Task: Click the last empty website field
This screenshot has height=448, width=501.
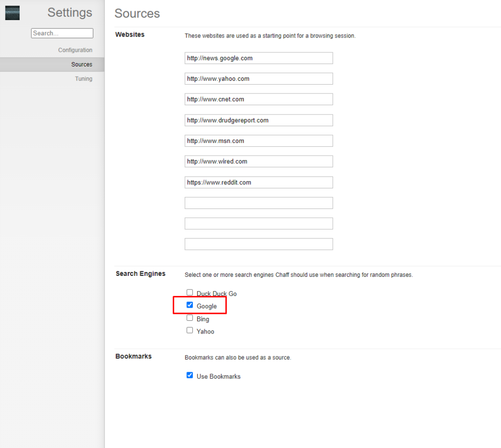Action: (x=258, y=244)
